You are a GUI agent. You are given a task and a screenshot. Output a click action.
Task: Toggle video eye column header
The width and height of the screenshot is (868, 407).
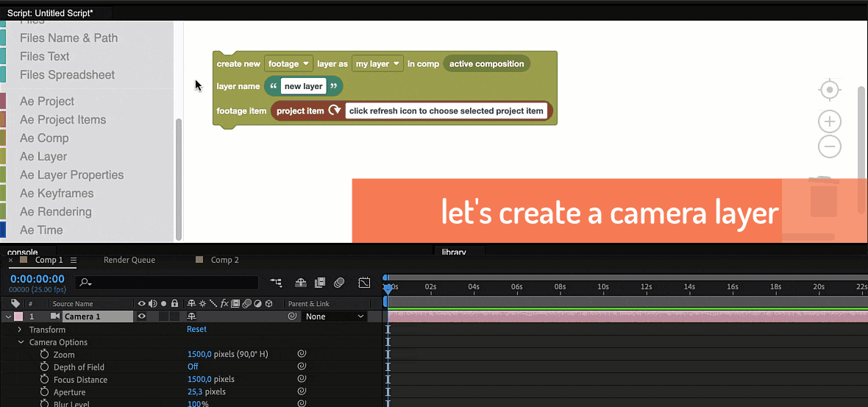(x=142, y=303)
